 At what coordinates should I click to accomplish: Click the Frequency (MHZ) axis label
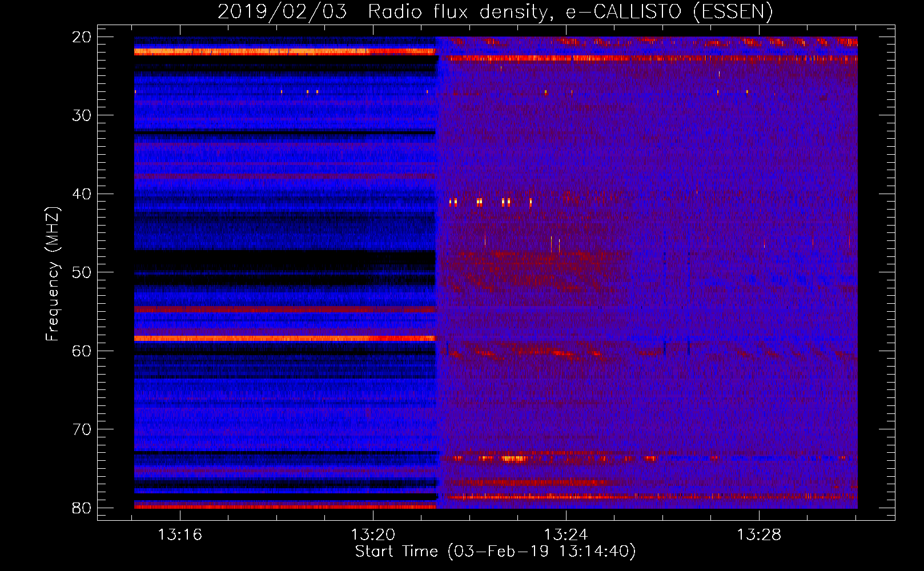pos(52,274)
